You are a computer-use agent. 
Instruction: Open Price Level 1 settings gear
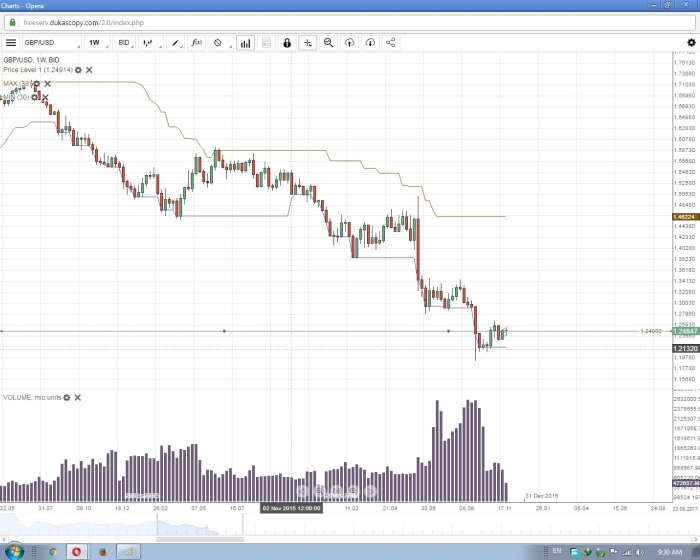tap(78, 70)
